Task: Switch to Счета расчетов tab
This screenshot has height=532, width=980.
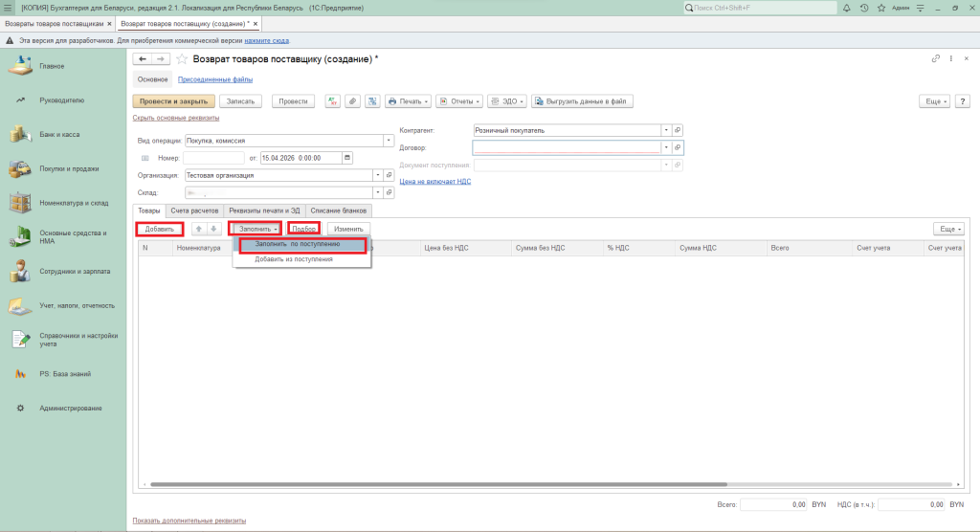Action: (195, 211)
